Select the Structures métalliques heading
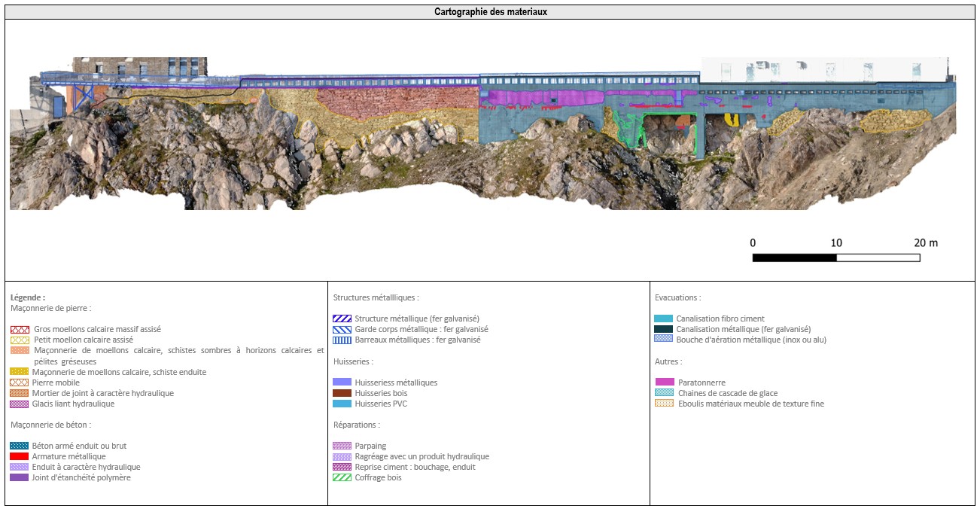This screenshot has width=980, height=512. tap(376, 297)
